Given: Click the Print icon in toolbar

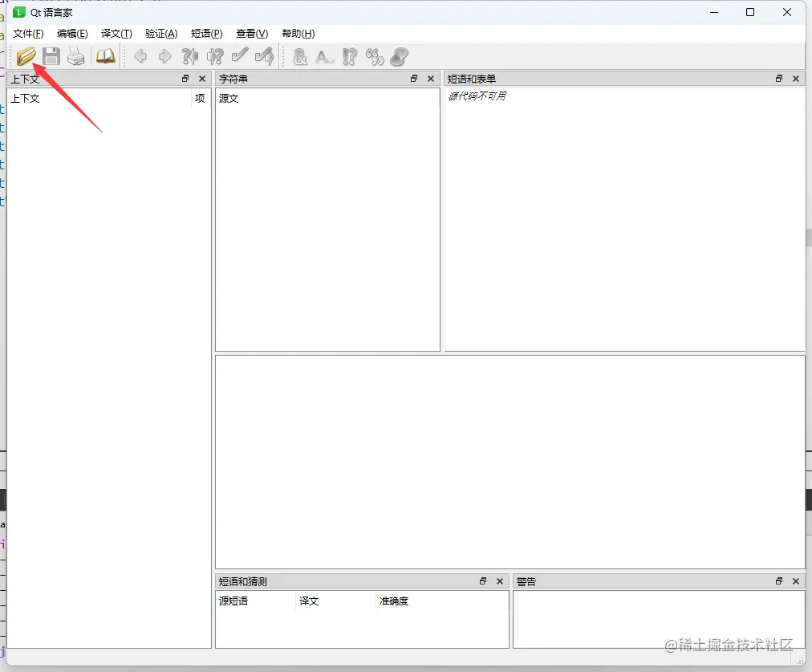Looking at the screenshot, I should point(76,56).
